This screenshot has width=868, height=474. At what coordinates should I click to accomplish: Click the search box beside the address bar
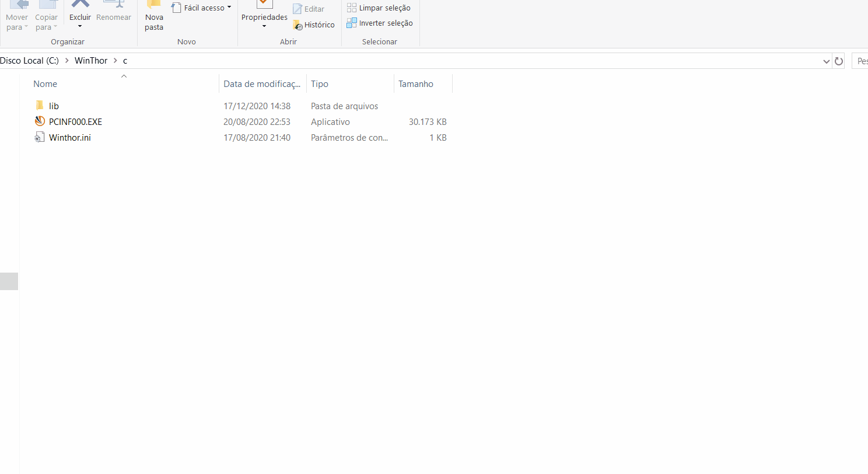(860, 61)
